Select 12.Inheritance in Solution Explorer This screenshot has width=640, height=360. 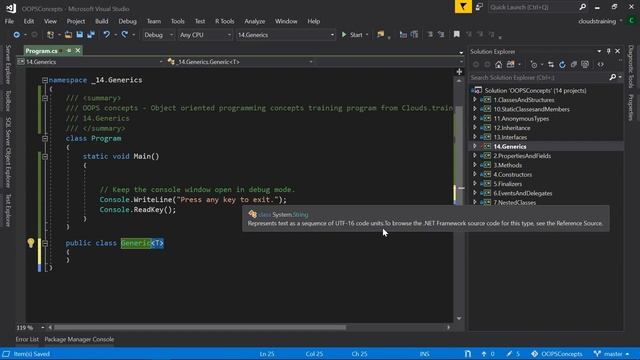point(512,128)
